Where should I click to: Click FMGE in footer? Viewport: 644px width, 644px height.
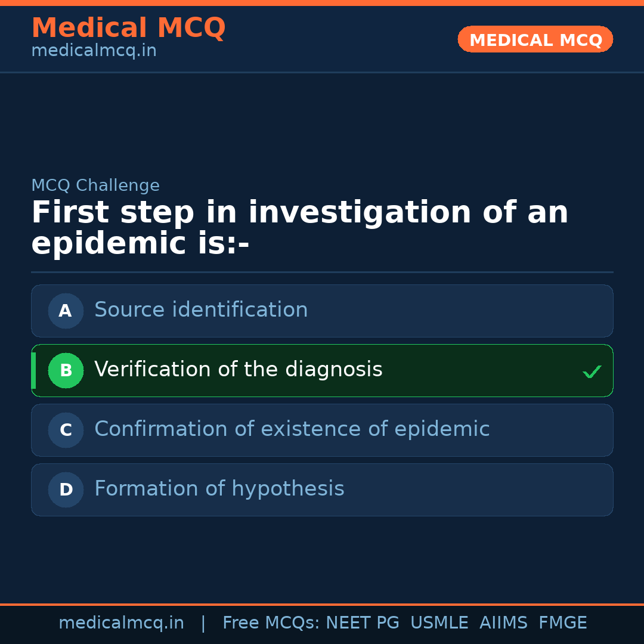562,623
